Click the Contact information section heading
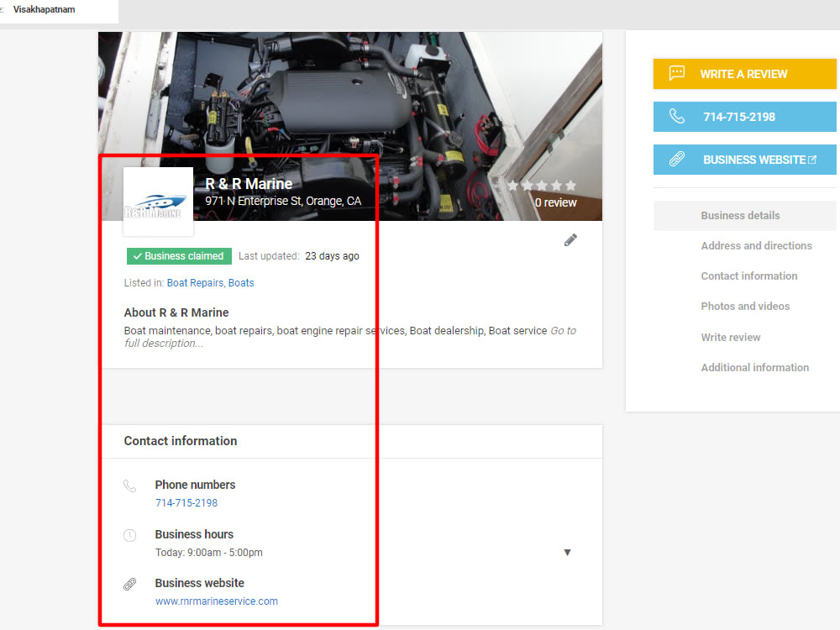 tap(181, 441)
